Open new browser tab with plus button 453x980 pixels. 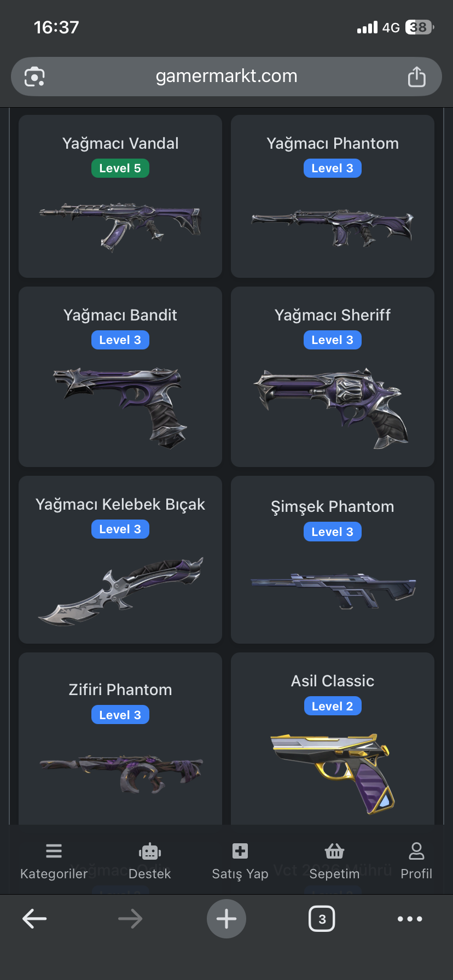pyautogui.click(x=226, y=919)
